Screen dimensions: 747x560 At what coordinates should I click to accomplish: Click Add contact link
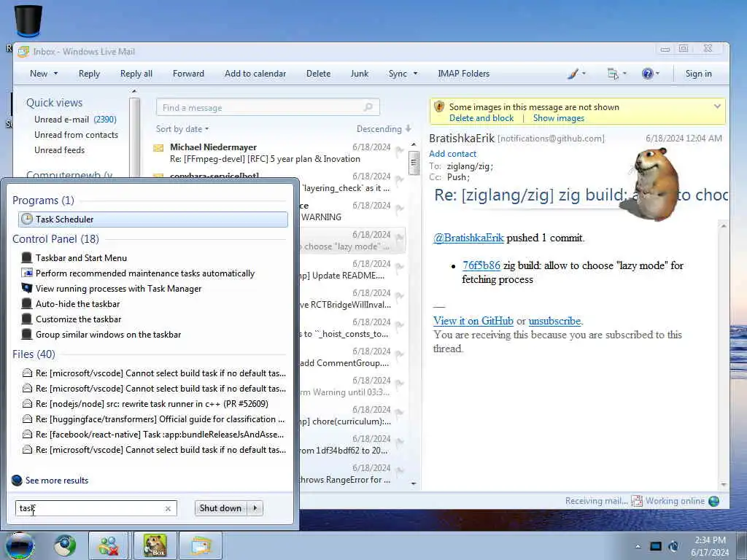(x=452, y=154)
